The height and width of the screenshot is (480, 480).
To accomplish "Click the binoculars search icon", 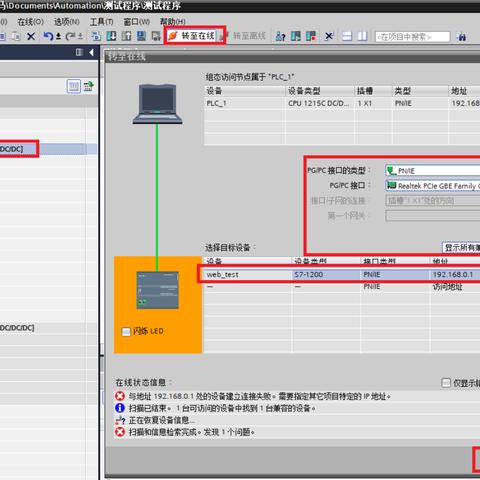I will [x=462, y=37].
